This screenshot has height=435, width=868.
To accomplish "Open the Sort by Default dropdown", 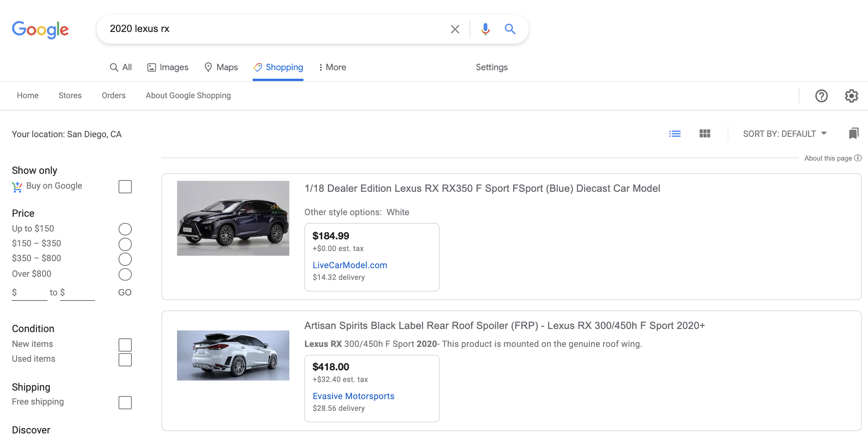I will 785,133.
